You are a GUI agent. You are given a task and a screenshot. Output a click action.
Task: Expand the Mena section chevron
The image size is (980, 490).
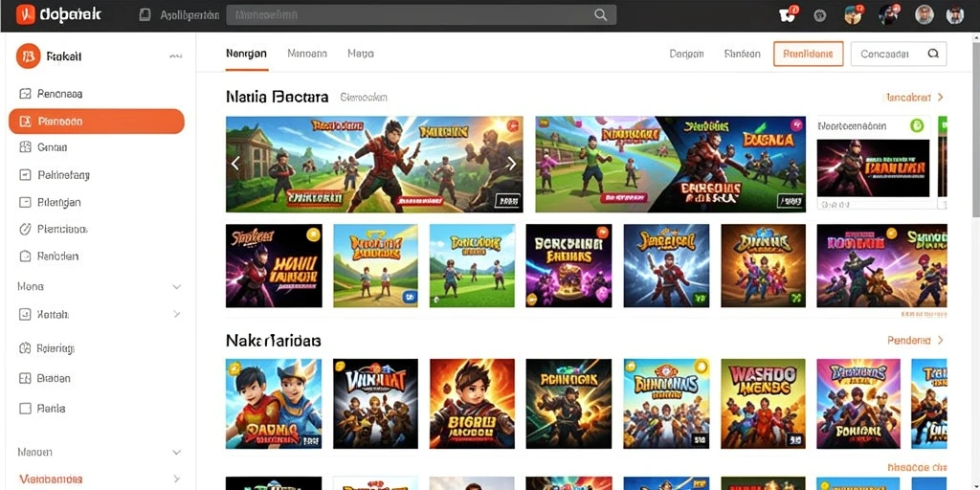pyautogui.click(x=177, y=287)
